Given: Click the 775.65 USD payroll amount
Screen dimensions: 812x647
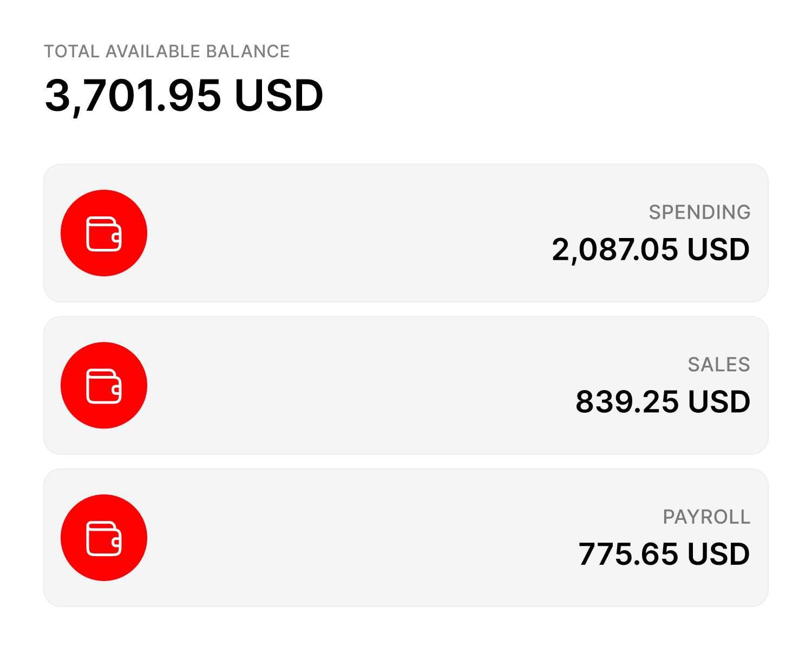Looking at the screenshot, I should [x=664, y=554].
